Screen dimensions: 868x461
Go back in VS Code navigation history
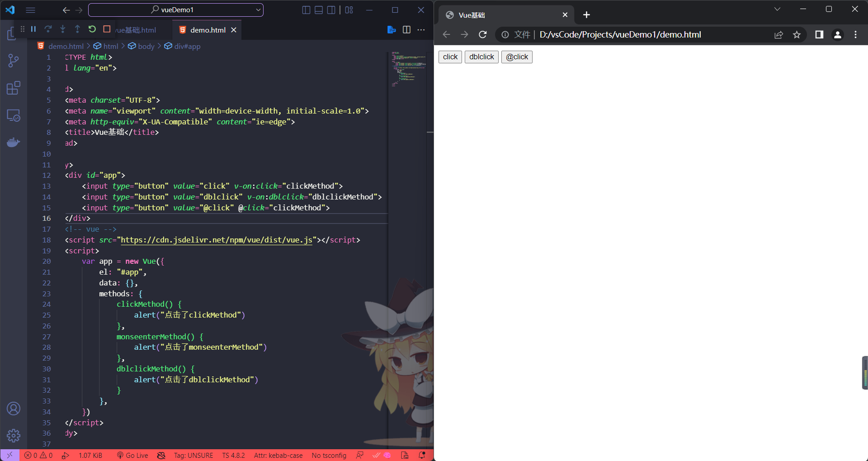(x=66, y=10)
